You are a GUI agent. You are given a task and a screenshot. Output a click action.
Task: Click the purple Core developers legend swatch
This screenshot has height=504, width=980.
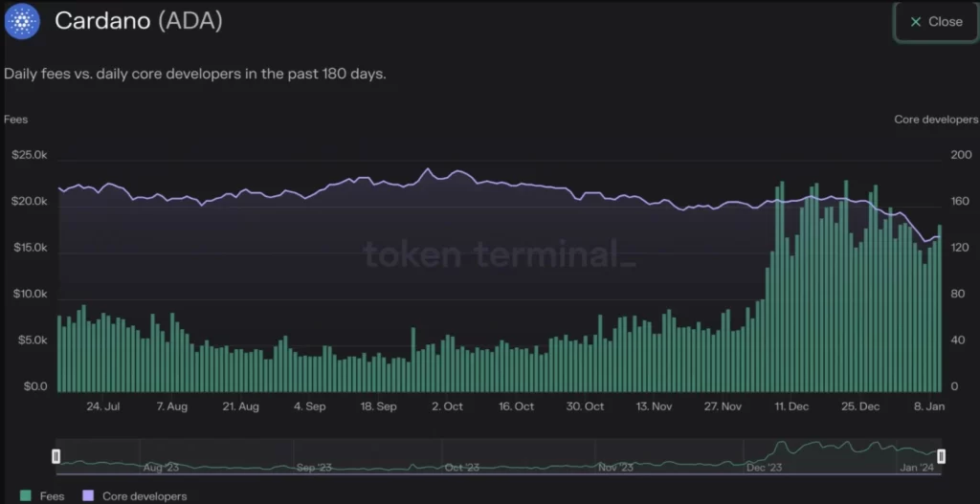point(88,496)
